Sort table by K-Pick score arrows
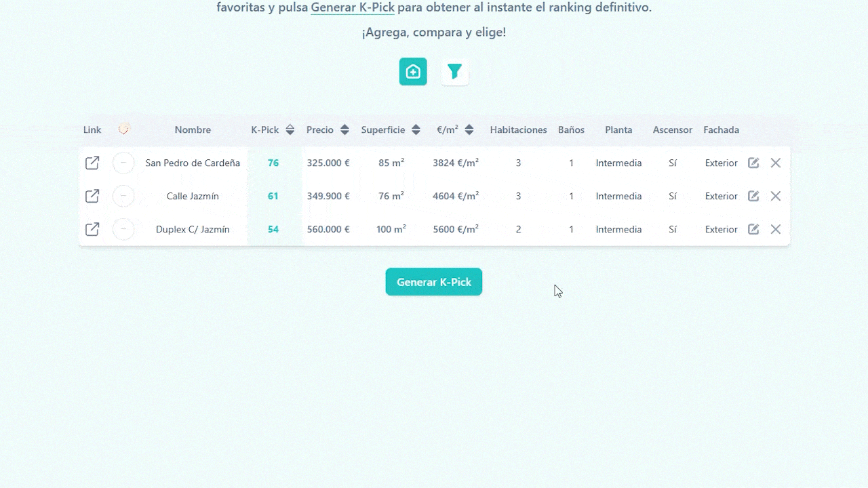 pyautogui.click(x=290, y=130)
